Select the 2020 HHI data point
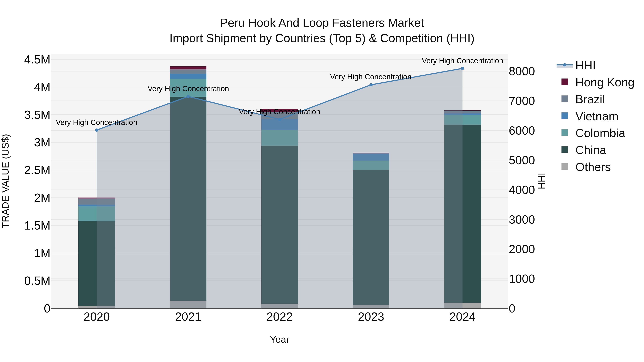Image resolution: width=644 pixels, height=362 pixels. (97, 130)
